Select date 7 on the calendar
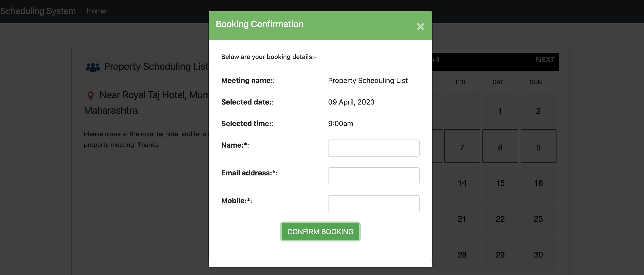Viewport: 644px width, 275px height. tap(462, 147)
